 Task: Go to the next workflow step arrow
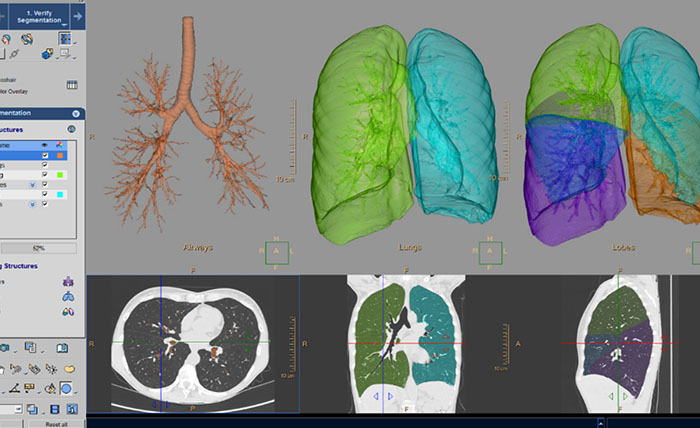tap(78, 17)
